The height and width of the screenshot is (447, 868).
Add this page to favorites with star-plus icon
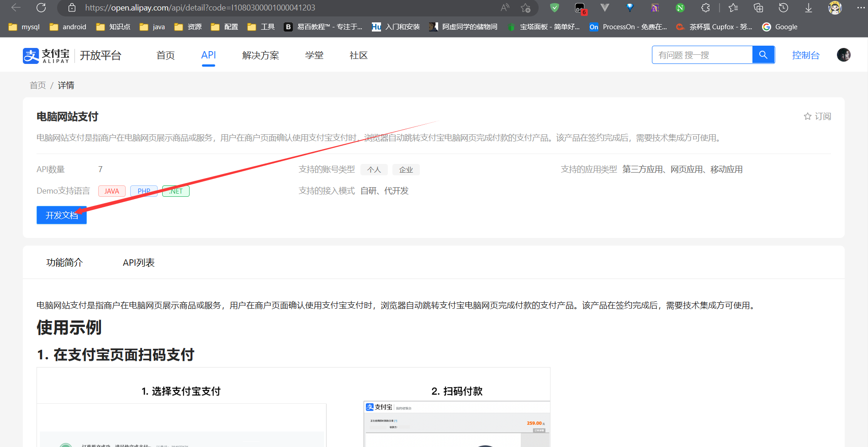click(526, 8)
